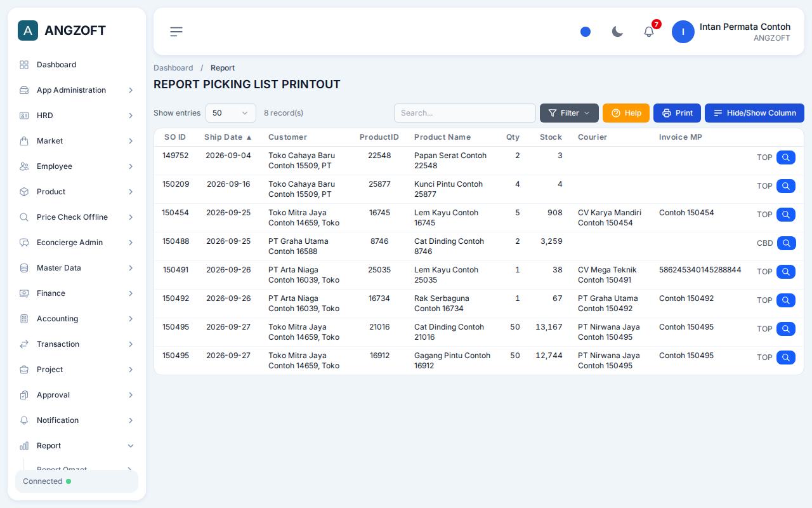Click into the Search input field

click(465, 113)
